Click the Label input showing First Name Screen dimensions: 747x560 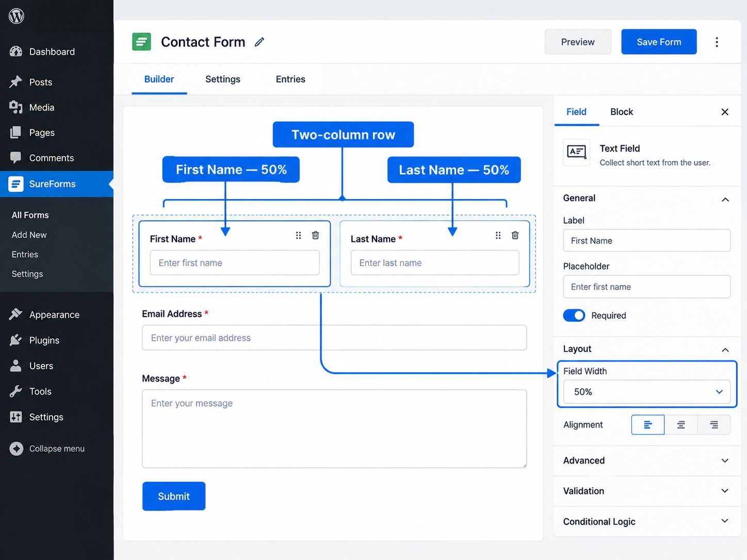[x=647, y=240]
